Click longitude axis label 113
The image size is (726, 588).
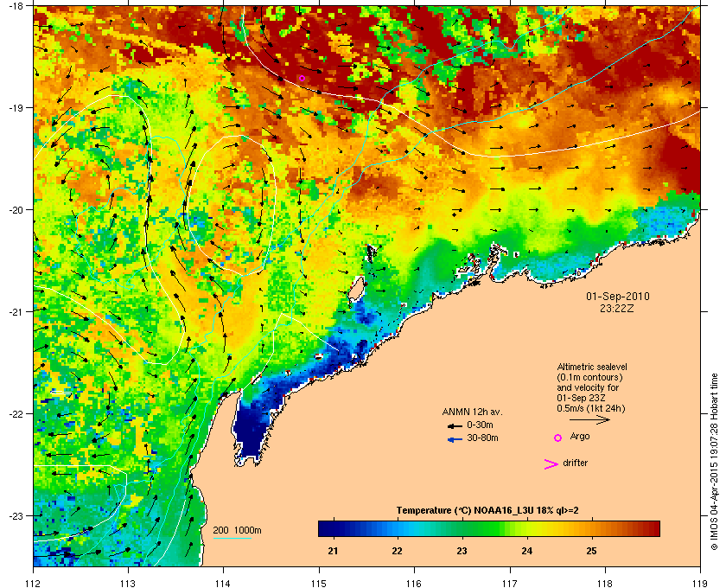[128, 583]
